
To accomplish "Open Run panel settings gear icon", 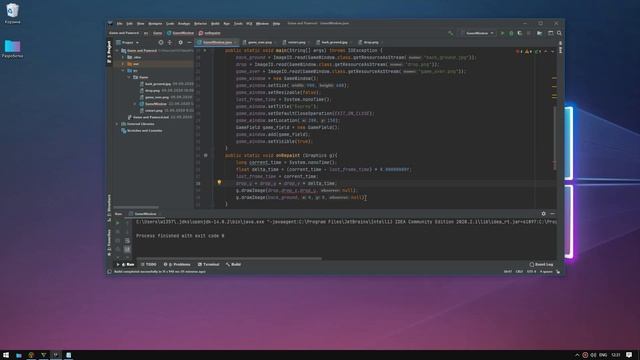I will click(543, 213).
